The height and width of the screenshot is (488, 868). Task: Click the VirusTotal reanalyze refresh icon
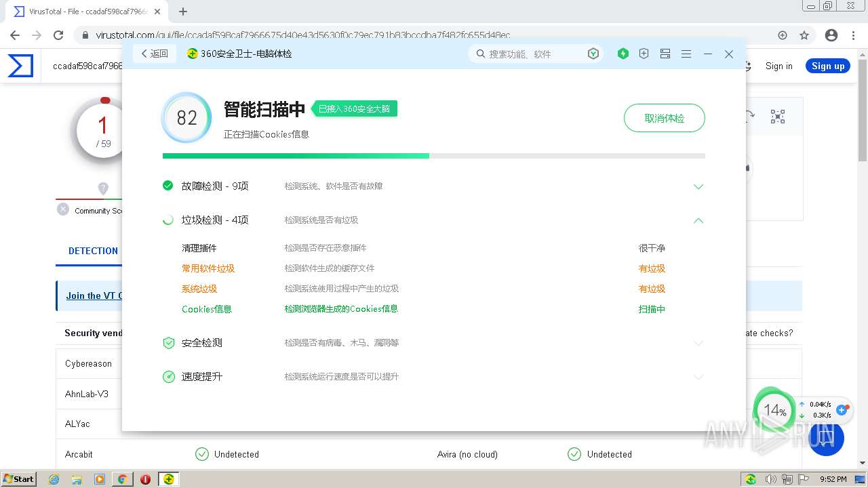tap(749, 117)
